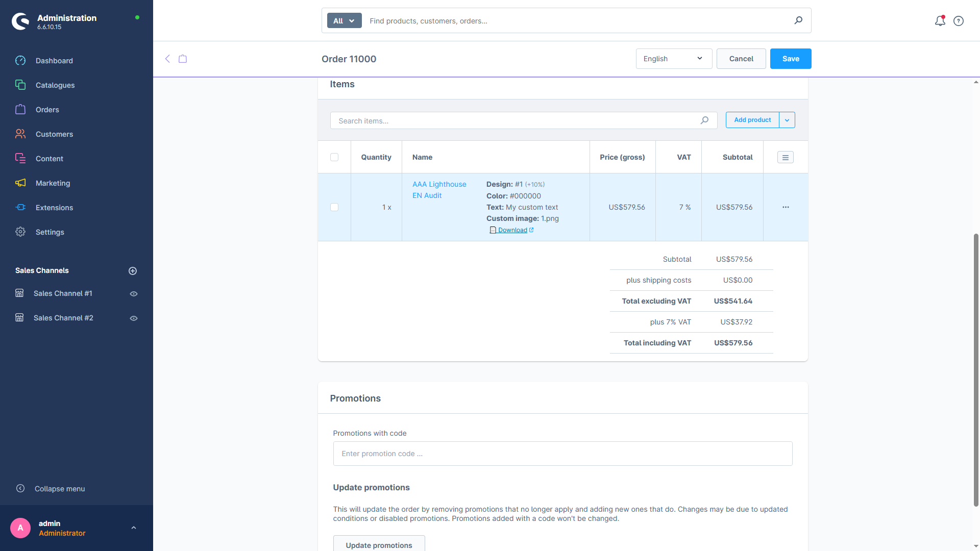Image resolution: width=980 pixels, height=551 pixels.
Task: Open the notifications bell icon
Action: click(940, 21)
